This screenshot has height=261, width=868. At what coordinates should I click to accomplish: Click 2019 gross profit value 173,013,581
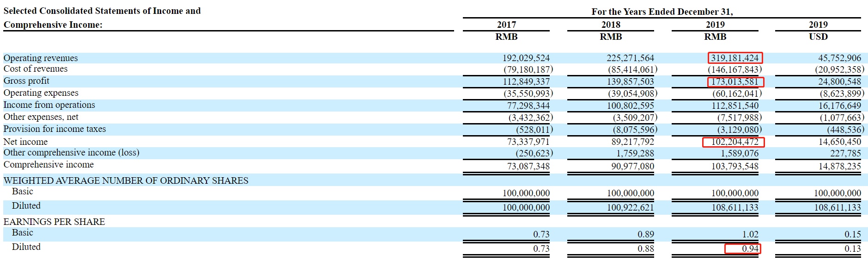coord(735,82)
